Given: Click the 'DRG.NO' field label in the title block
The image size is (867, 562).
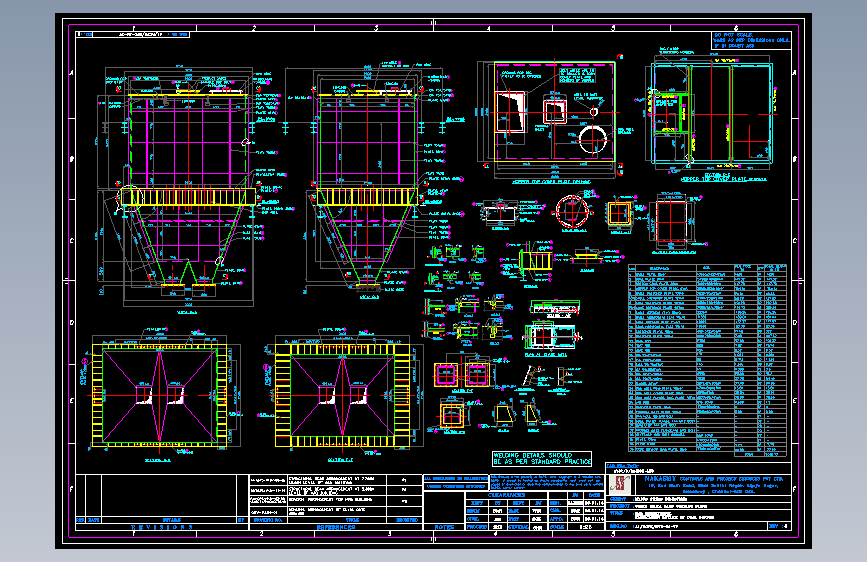Looking at the screenshot, I should pos(618,526).
